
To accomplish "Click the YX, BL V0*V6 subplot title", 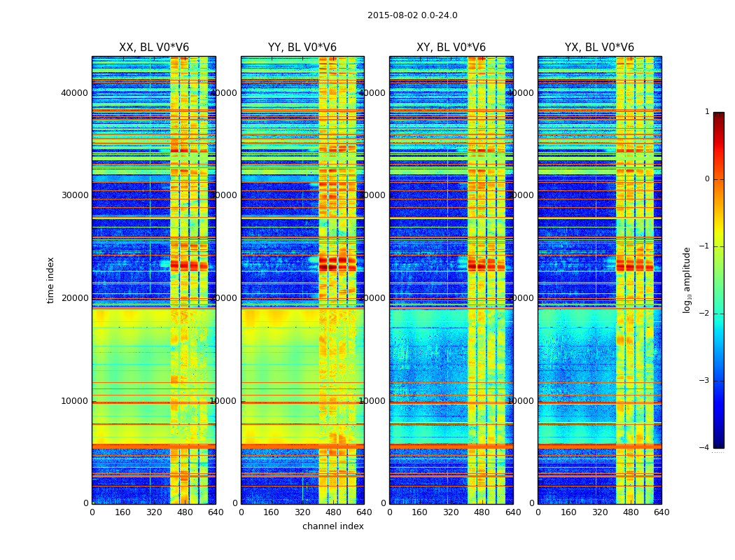I will click(599, 48).
